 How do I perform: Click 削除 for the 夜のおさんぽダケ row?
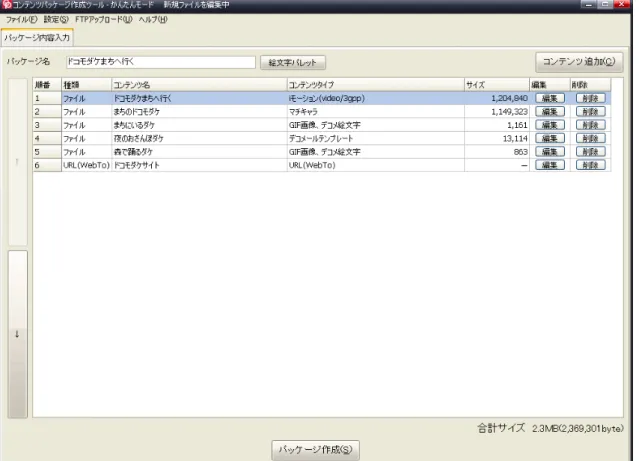point(590,139)
